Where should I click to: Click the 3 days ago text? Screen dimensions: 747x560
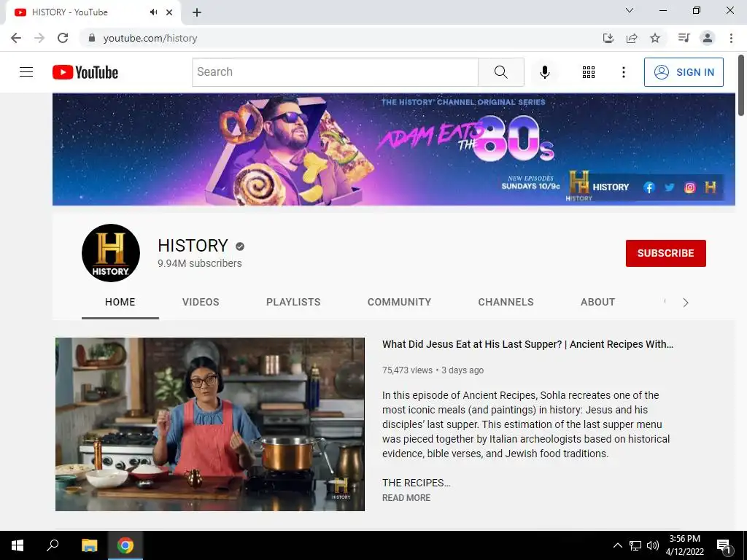click(x=462, y=370)
